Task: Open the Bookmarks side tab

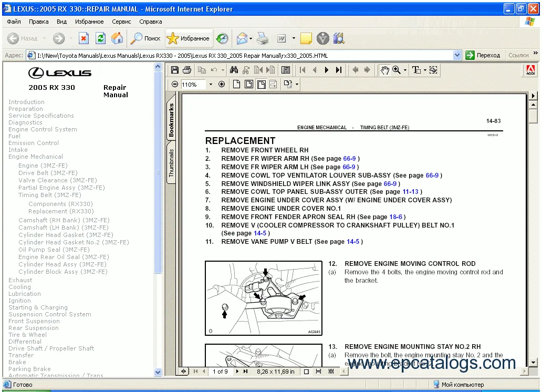Action: [171, 120]
